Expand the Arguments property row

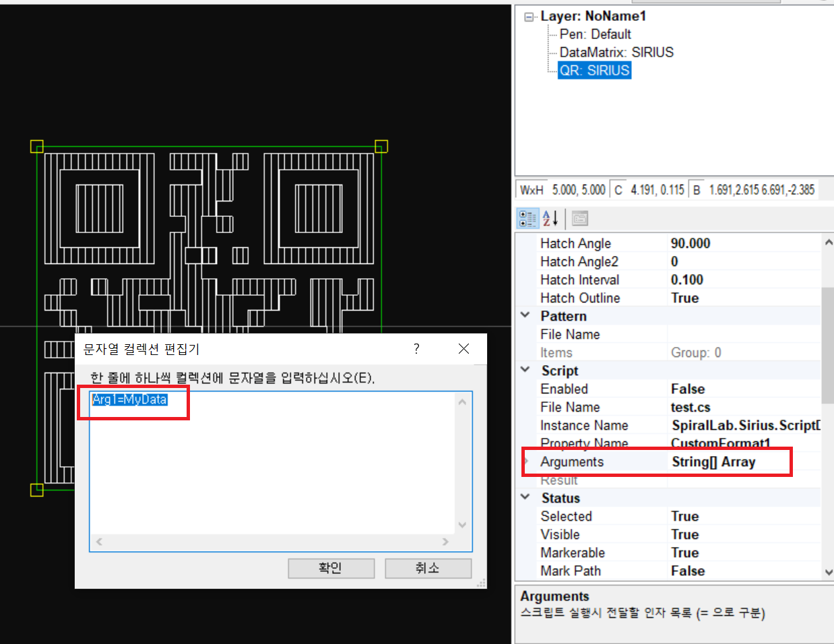[526, 461]
